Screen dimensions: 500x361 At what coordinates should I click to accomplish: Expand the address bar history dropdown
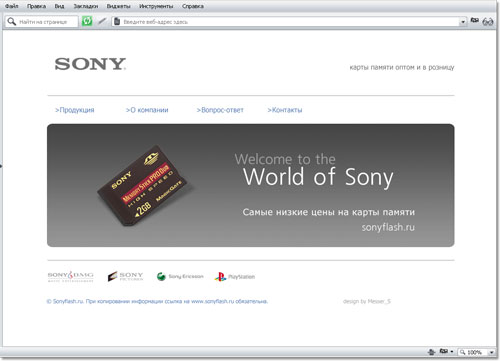click(463, 22)
